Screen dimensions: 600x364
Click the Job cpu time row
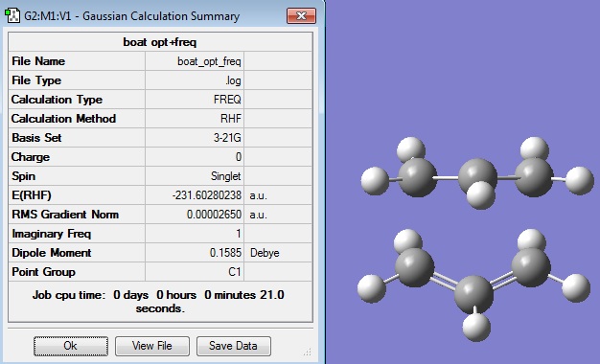pyautogui.click(x=160, y=302)
